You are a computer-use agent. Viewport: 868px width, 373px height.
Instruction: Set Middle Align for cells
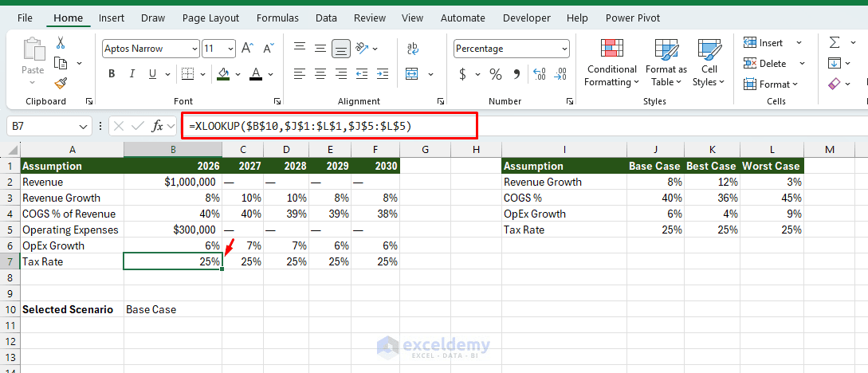pos(320,48)
